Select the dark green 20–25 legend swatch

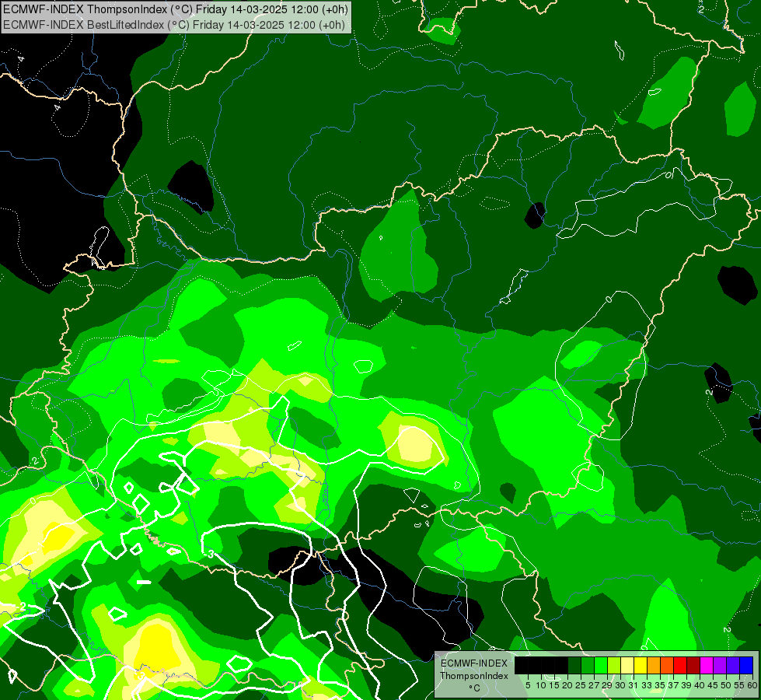click(x=574, y=665)
